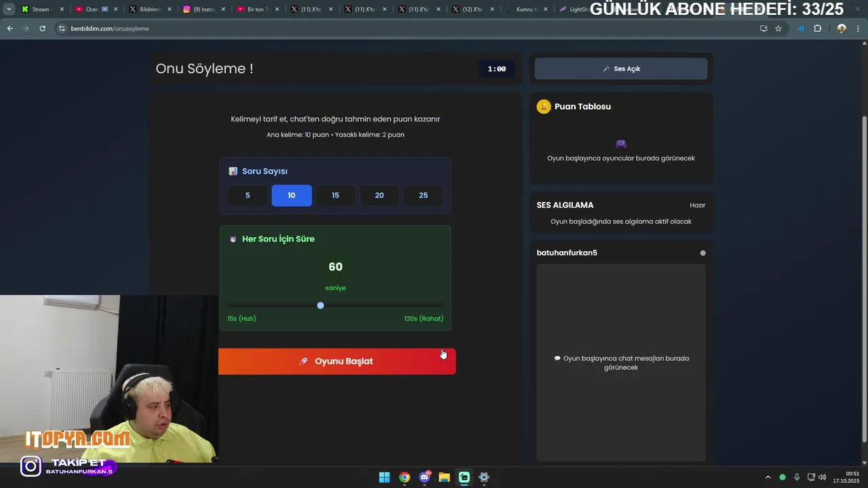The width and height of the screenshot is (868, 488).
Task: Select 10 questions option
Action: point(292,195)
